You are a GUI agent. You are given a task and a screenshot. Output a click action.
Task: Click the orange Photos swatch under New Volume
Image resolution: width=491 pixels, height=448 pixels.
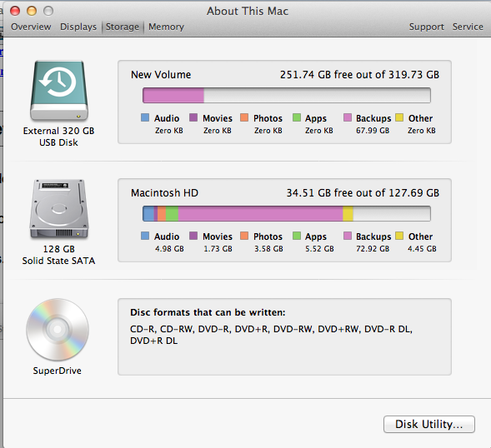pyautogui.click(x=244, y=117)
